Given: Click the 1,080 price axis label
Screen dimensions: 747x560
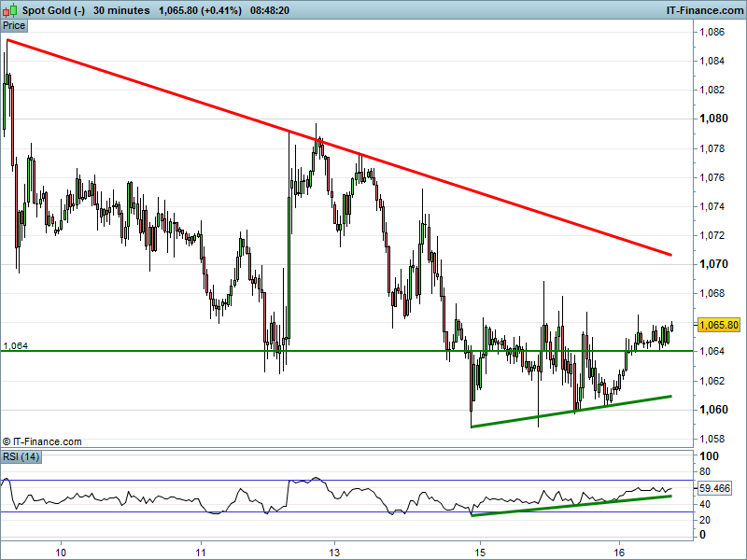Looking at the screenshot, I should click(x=712, y=119).
